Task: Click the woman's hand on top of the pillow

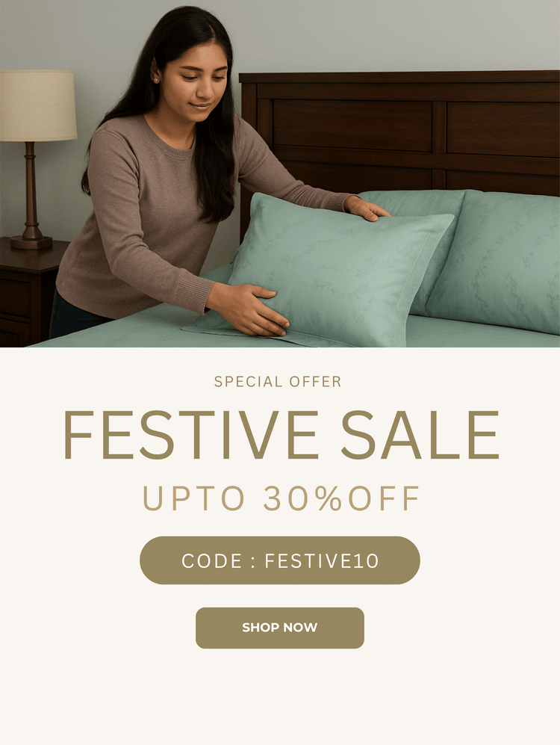Action: [x=367, y=208]
